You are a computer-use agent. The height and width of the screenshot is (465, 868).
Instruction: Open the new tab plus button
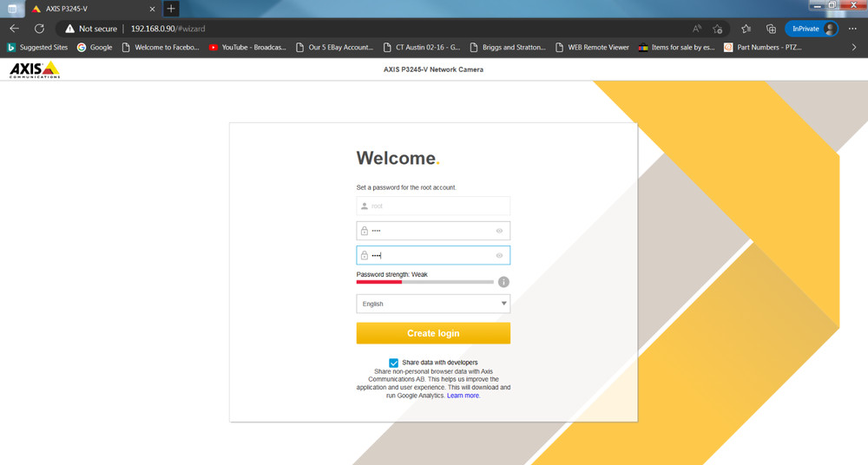pyautogui.click(x=171, y=9)
